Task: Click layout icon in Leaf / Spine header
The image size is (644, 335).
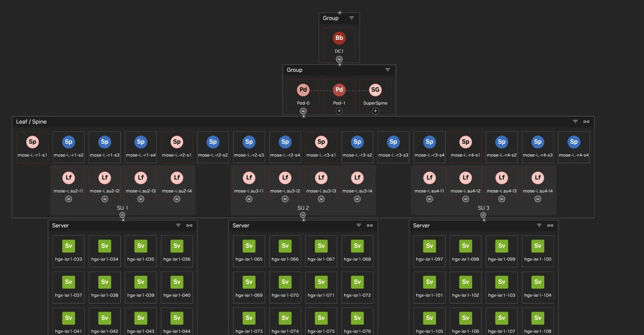Action: [x=587, y=122]
